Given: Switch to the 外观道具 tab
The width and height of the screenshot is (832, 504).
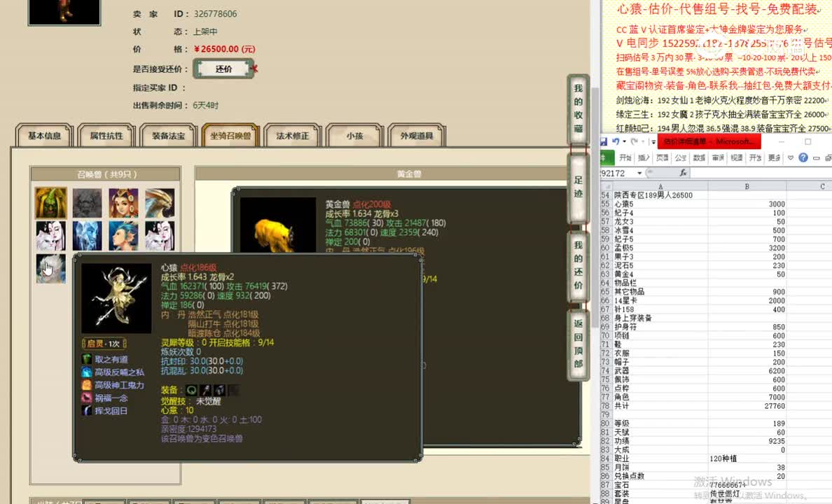Looking at the screenshot, I should pos(417,136).
